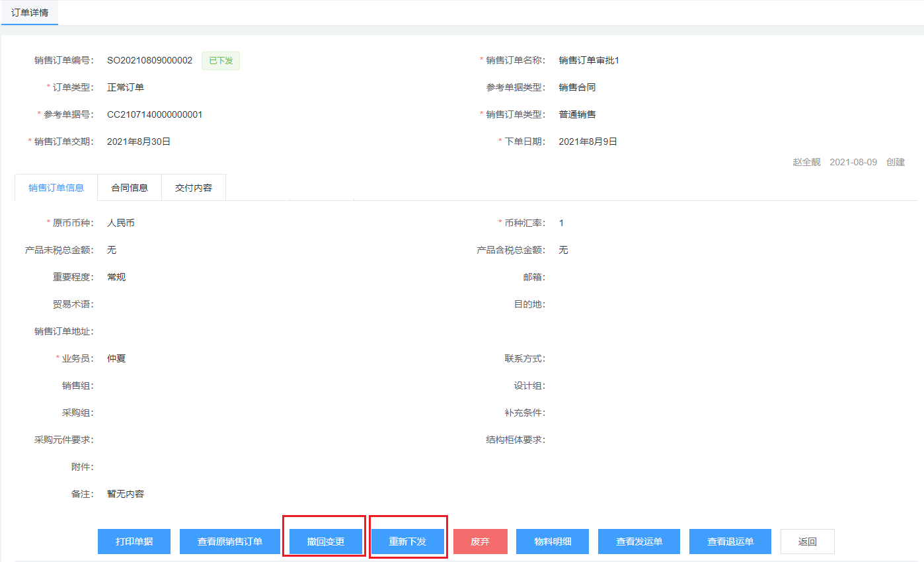924x562 pixels.
Task: Open the 交付内容 tab
Action: click(x=194, y=188)
